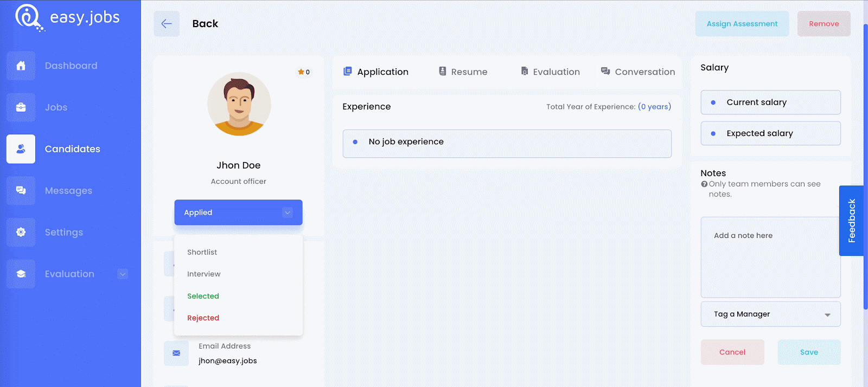
Task: Open the Jobs menu item
Action: (x=56, y=107)
